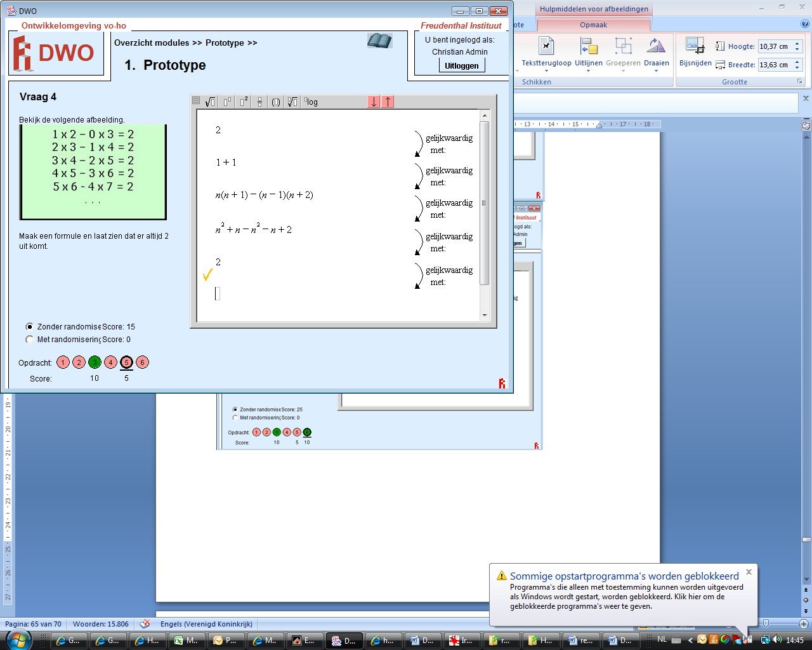Go to Opdracht 2 circle
Viewport: 812px width, 650px height.
tap(79, 362)
